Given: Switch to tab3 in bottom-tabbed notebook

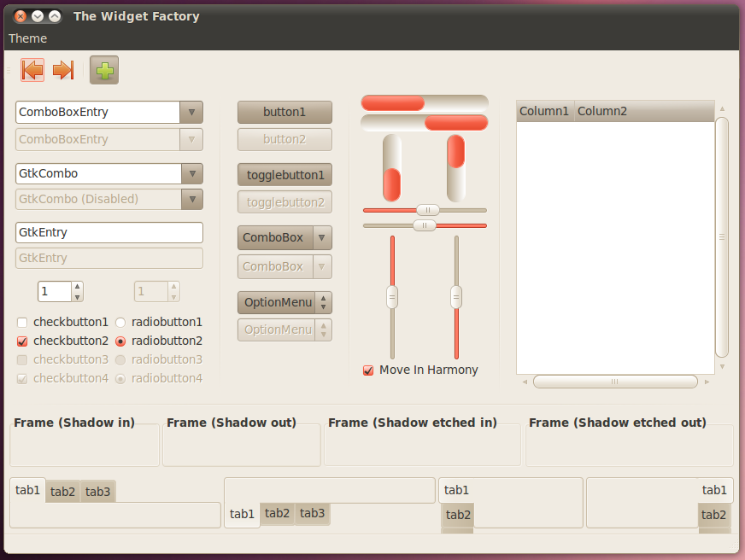Looking at the screenshot, I should (x=312, y=513).
